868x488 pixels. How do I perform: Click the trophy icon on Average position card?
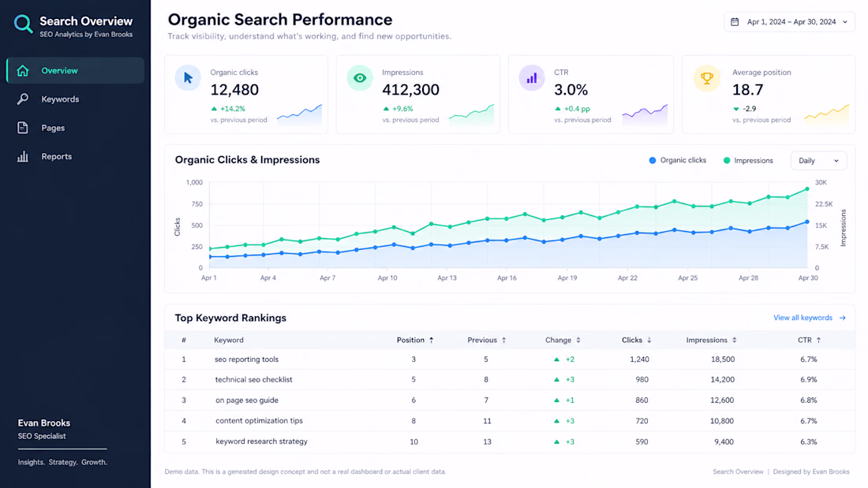coord(707,78)
